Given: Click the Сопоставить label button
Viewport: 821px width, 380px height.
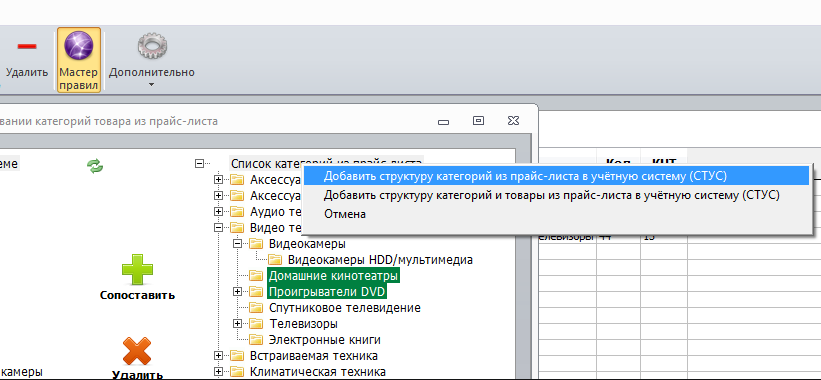Looking at the screenshot, I should pyautogui.click(x=137, y=295).
